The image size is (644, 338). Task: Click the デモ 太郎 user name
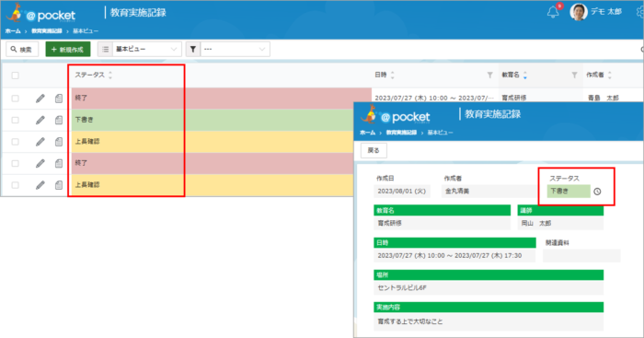coord(606,12)
